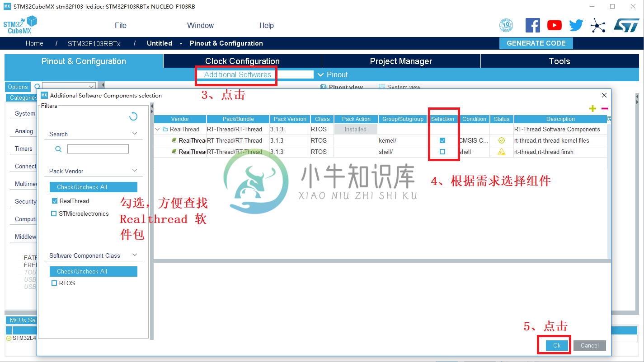Collapse all rows with pink minus icon
Viewport: 644px width, 362px height.
click(605, 109)
